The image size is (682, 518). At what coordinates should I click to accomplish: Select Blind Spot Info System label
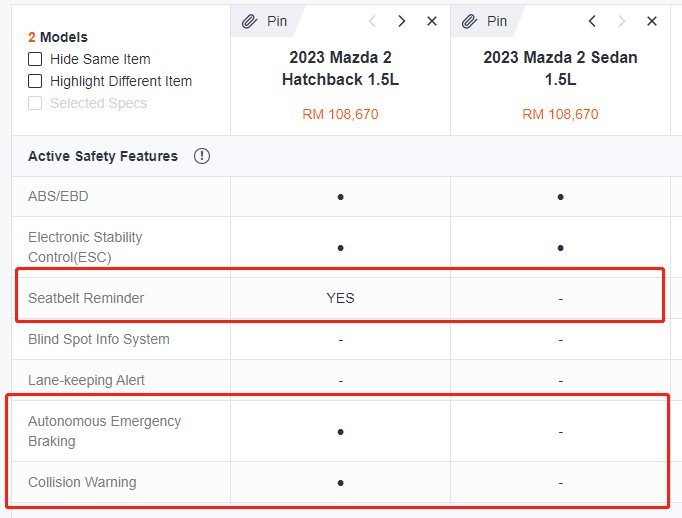click(99, 339)
